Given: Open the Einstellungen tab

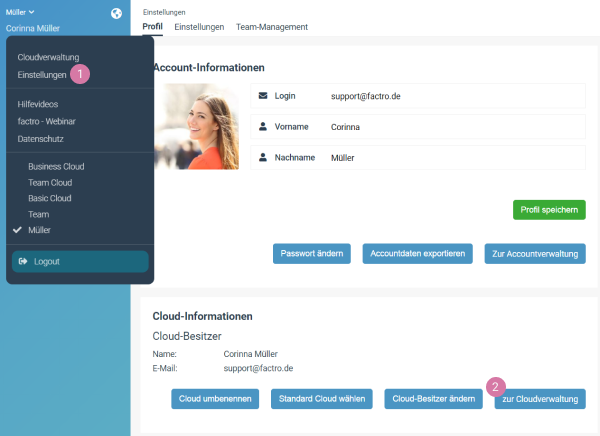Looking at the screenshot, I should 198,26.
